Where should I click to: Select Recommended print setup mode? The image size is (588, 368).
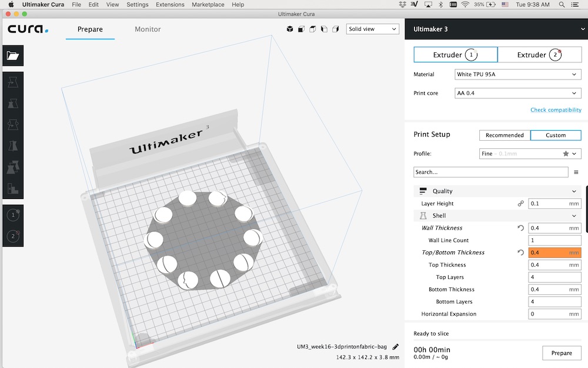point(505,135)
